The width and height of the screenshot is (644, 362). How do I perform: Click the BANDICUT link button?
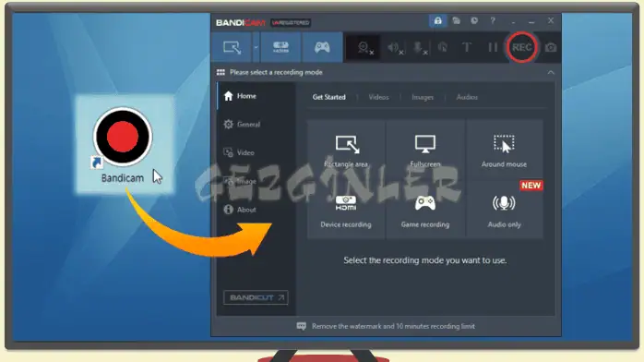(256, 297)
